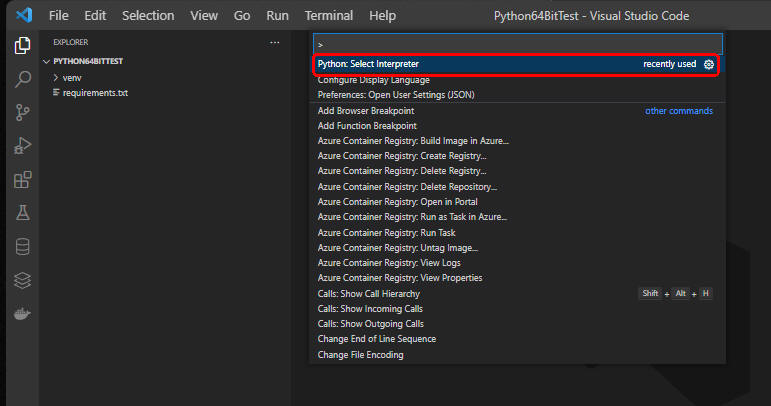Click the Visual Studio Code logo icon
The image size is (771, 406).
coord(24,15)
